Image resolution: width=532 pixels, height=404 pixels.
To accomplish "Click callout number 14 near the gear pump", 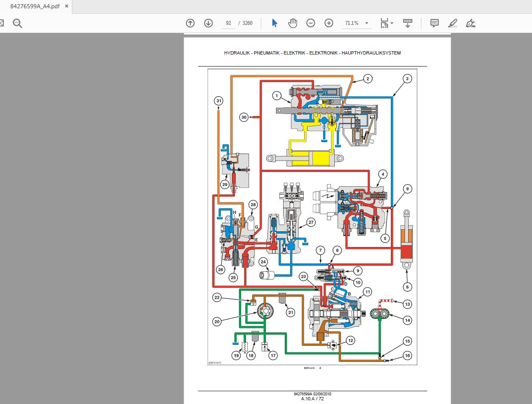I will pyautogui.click(x=407, y=320).
